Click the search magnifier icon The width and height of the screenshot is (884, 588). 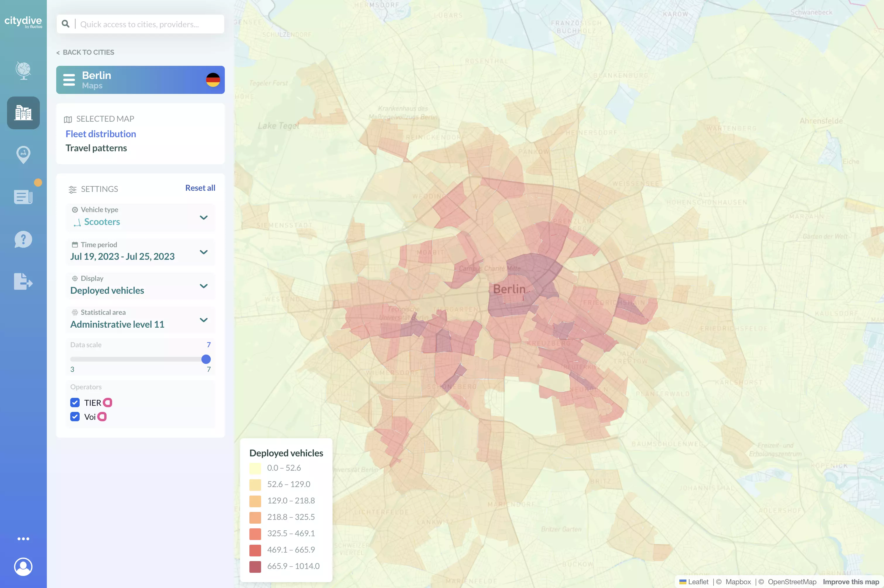click(x=66, y=24)
